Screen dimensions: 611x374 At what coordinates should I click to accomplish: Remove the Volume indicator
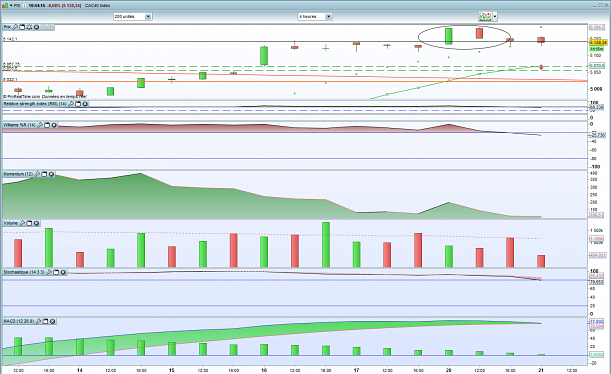point(37,223)
